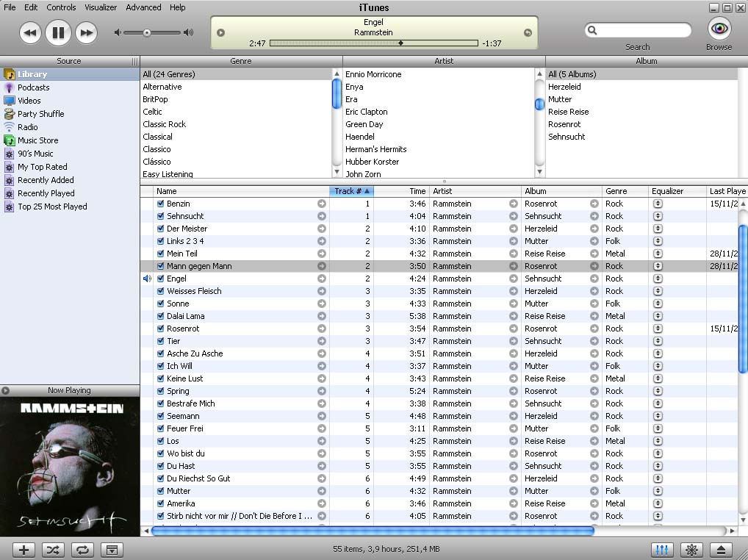
Task: Open the Help menu
Action: (178, 7)
